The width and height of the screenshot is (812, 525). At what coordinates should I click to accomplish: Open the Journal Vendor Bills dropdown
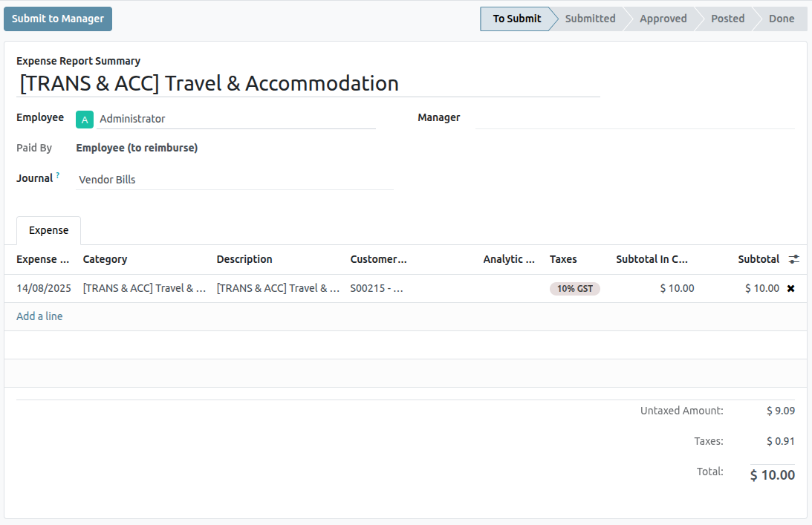tap(234, 179)
